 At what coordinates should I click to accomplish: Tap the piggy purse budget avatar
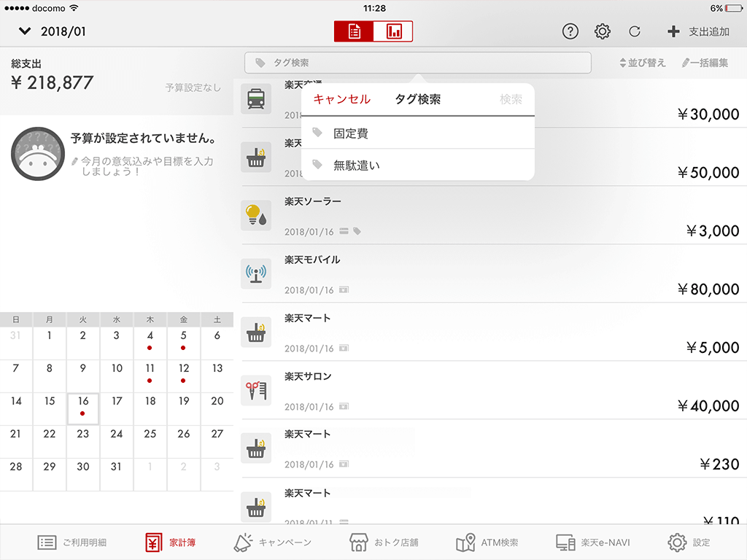36,152
